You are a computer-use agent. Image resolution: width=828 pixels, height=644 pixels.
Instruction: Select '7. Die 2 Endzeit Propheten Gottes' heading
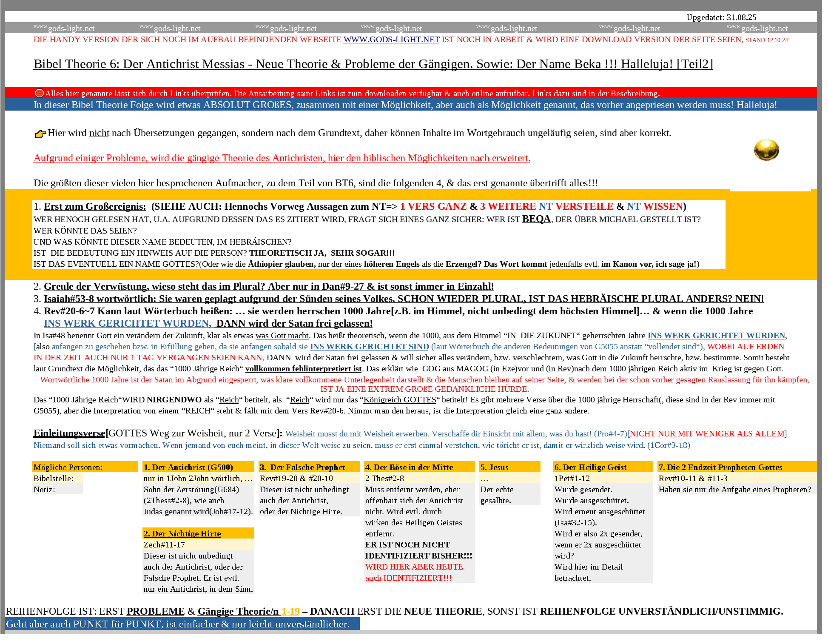click(720, 467)
